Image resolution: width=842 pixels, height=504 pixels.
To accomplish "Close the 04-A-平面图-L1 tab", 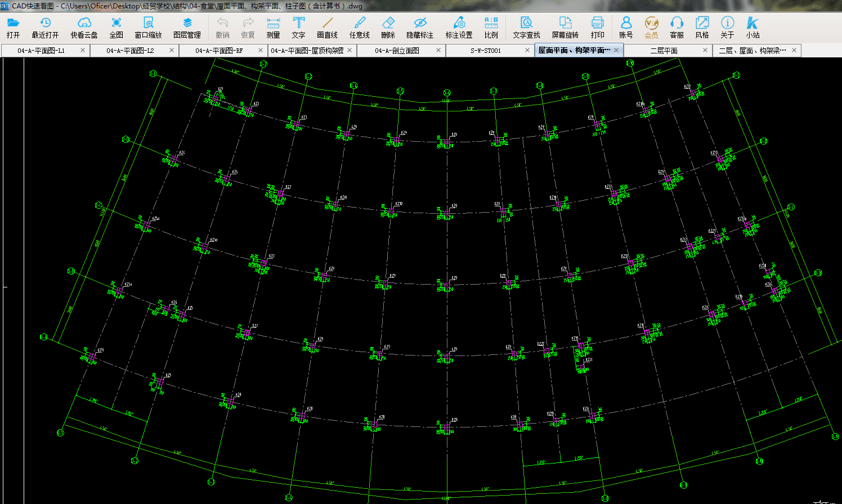I will [83, 50].
